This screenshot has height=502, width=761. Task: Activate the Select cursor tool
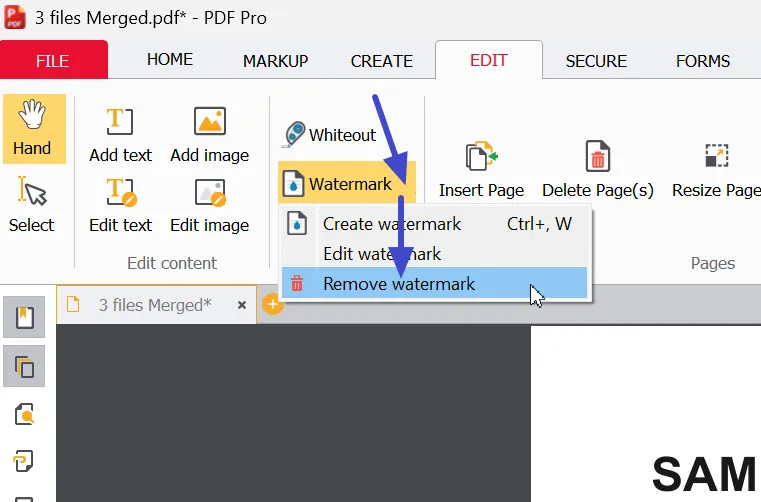pos(32,205)
